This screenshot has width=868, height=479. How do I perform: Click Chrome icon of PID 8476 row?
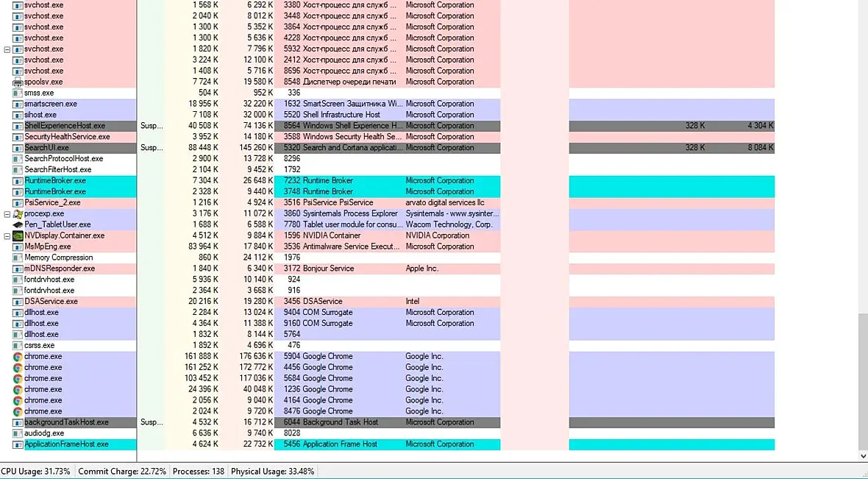pos(18,411)
